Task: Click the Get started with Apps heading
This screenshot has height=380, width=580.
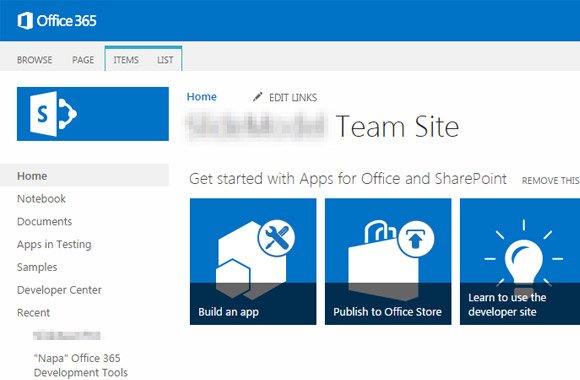Action: tap(348, 179)
